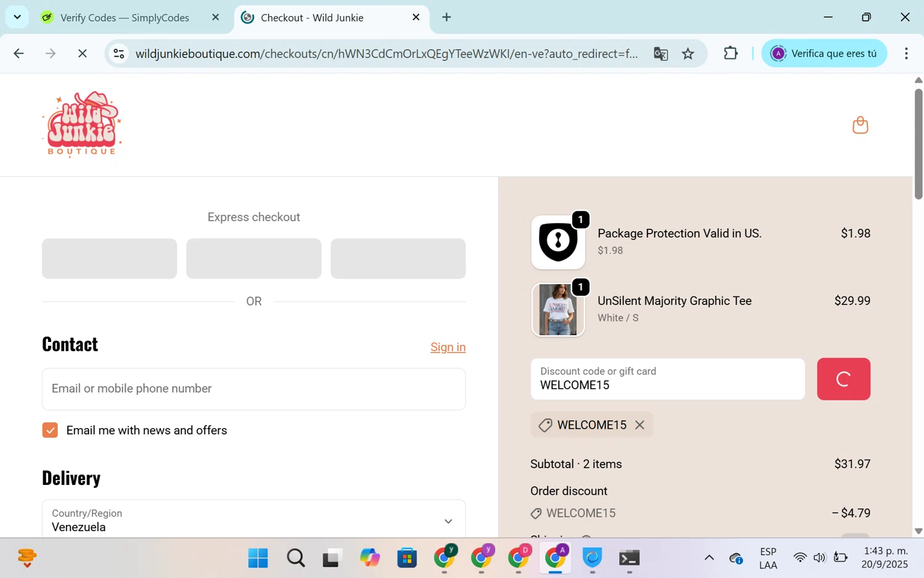This screenshot has width=924, height=578.
Task: Open the Wi-Fi network tray icon
Action: [x=800, y=558]
